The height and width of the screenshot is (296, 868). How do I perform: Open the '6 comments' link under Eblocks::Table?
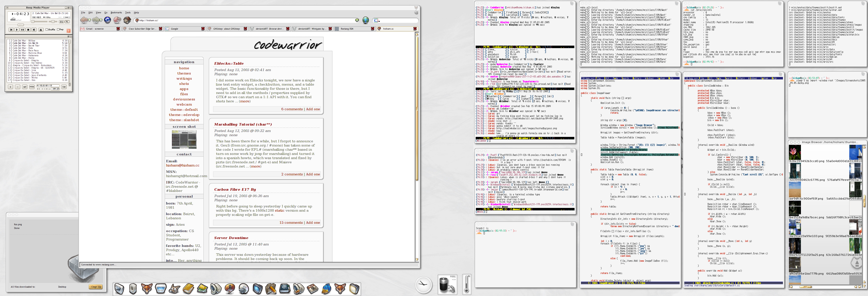(x=292, y=109)
